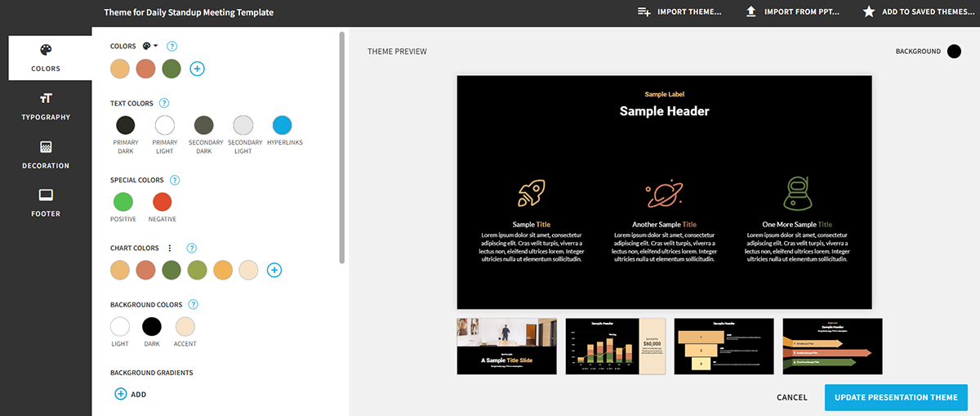The image size is (980, 416).
Task: Show help for Text Colors
Action: [x=164, y=104]
